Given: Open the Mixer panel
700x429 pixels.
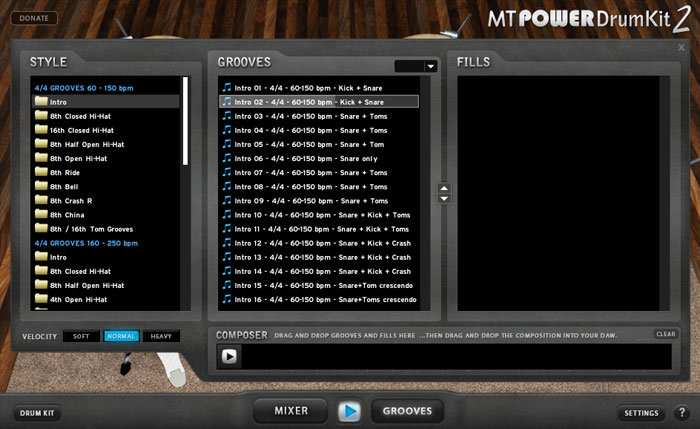Looking at the screenshot, I should click(x=291, y=411).
